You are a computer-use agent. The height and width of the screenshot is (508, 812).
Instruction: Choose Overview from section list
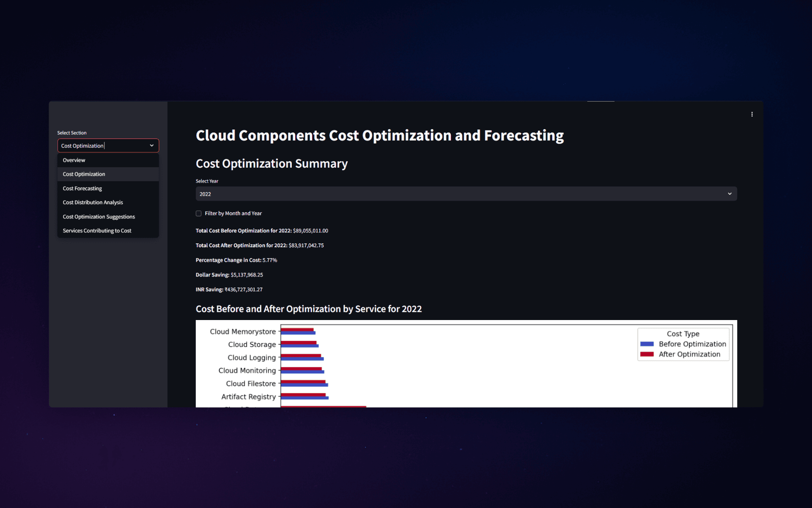(x=74, y=160)
